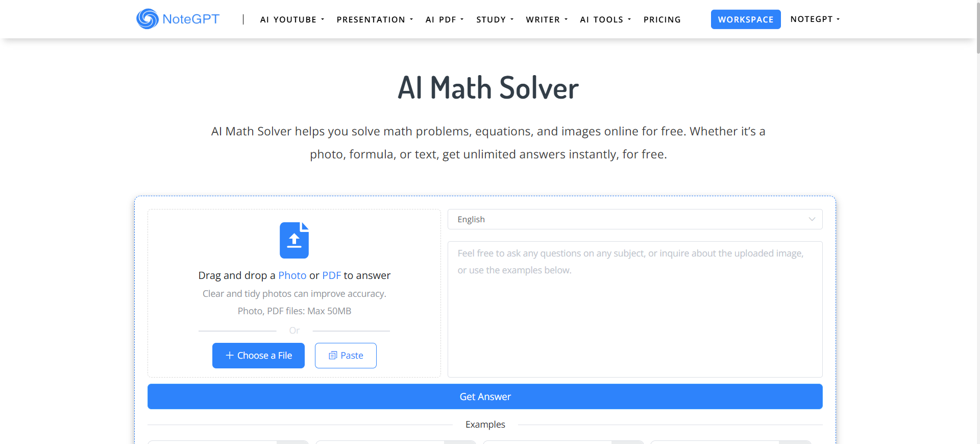This screenshot has width=980, height=444.
Task: Click the file upload icon above drag-and-drop text
Action: [x=294, y=240]
